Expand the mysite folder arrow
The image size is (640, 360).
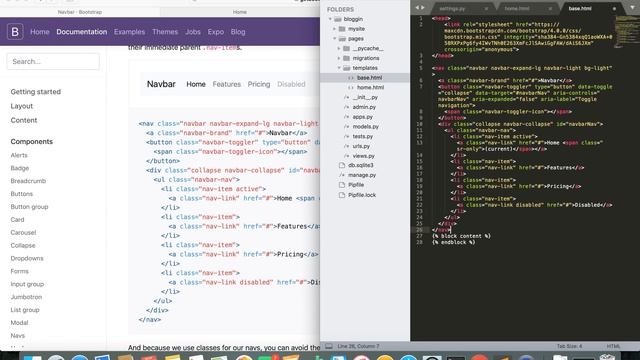click(335, 29)
